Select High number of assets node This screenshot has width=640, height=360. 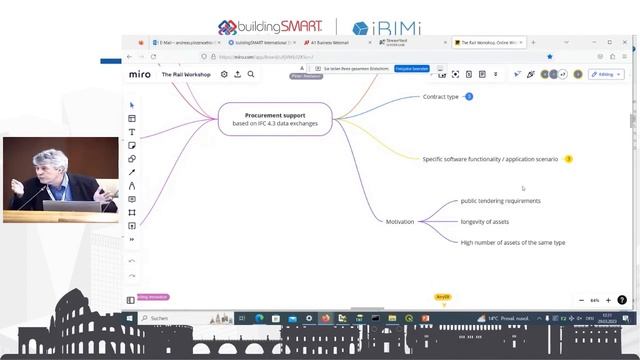click(513, 242)
